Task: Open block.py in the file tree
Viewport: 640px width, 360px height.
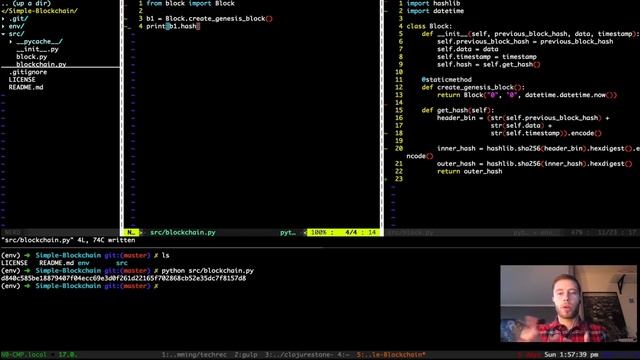Action: coord(32,57)
